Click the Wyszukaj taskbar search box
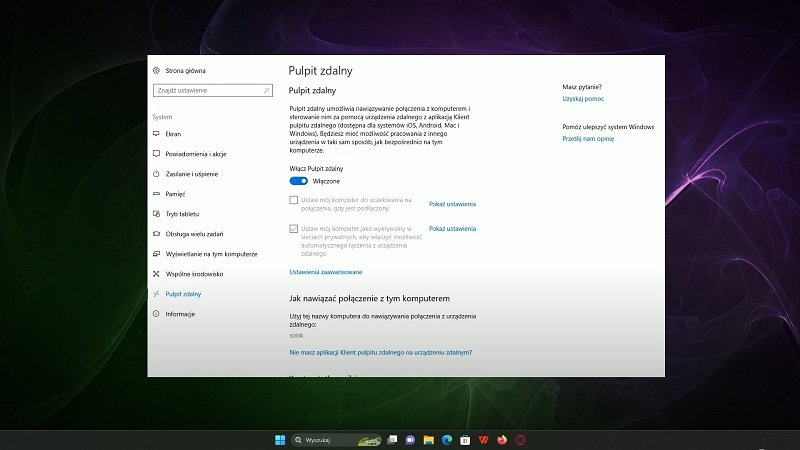This screenshot has width=800, height=450. (x=336, y=440)
